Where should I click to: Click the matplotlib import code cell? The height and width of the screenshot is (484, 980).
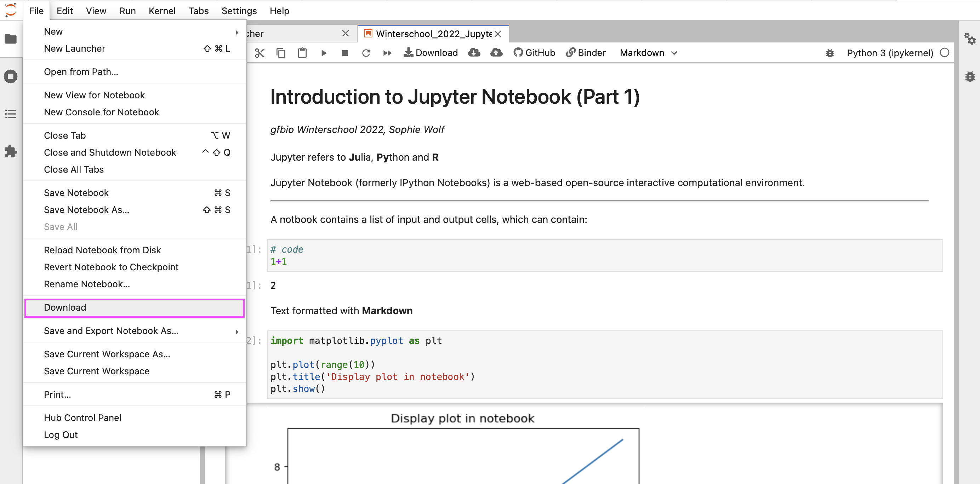point(604,365)
